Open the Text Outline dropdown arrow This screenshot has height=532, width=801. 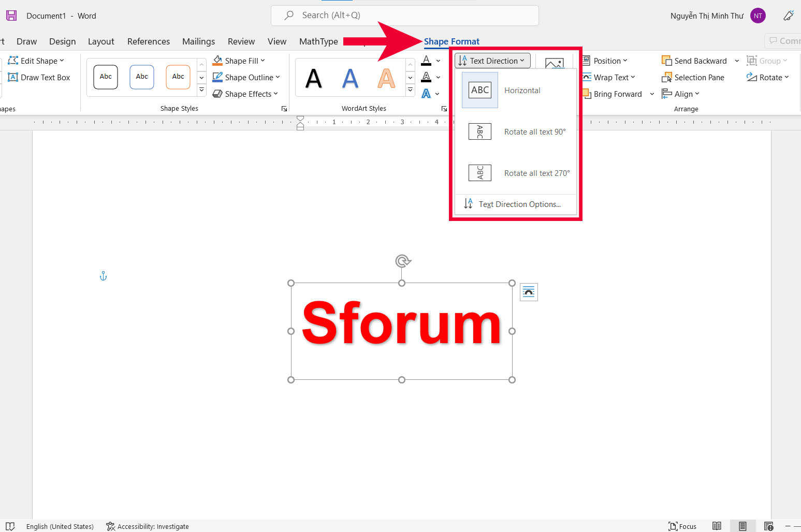[x=438, y=78]
